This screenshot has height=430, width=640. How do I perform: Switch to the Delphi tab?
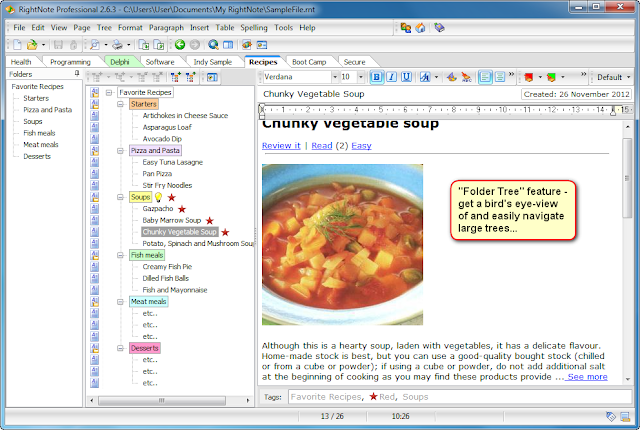click(120, 62)
